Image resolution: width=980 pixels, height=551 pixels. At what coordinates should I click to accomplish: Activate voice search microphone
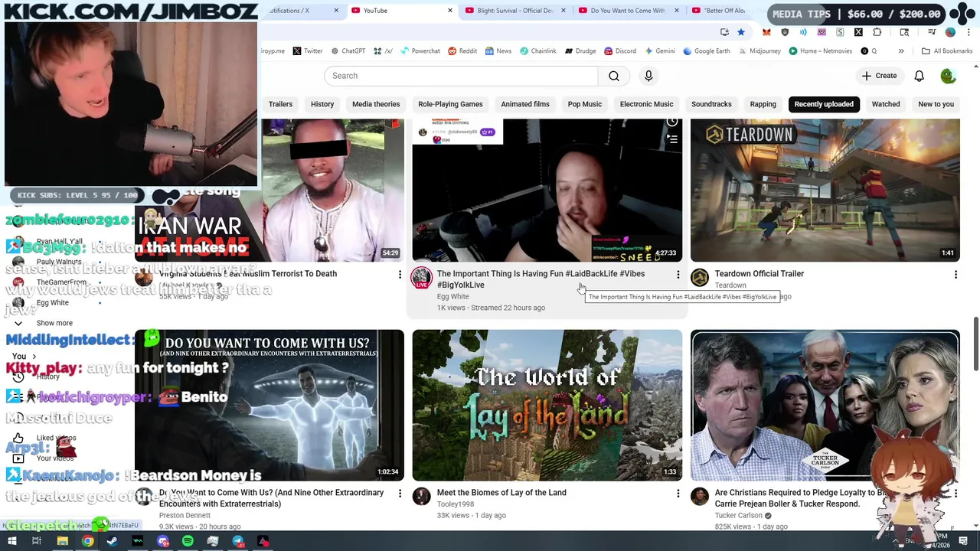[x=648, y=76]
